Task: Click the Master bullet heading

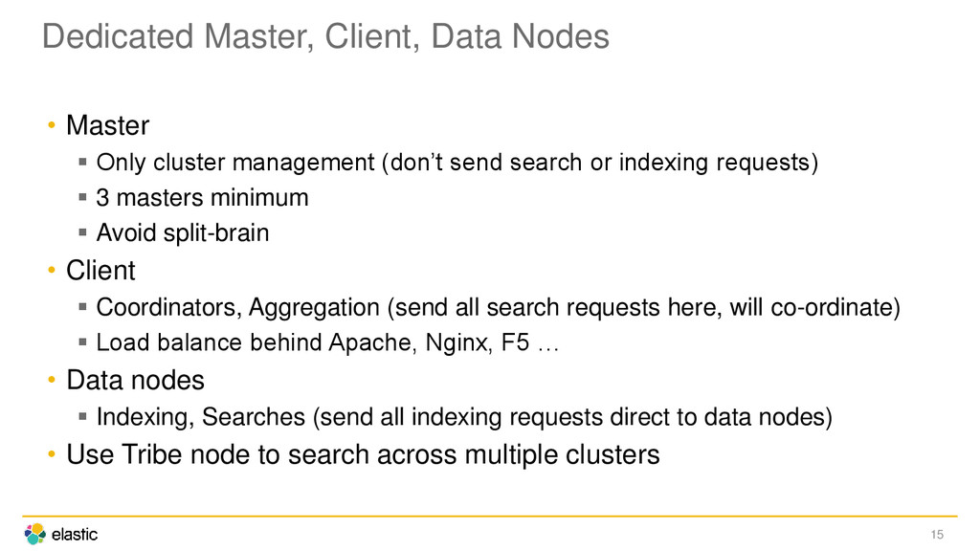Action: tap(107, 125)
